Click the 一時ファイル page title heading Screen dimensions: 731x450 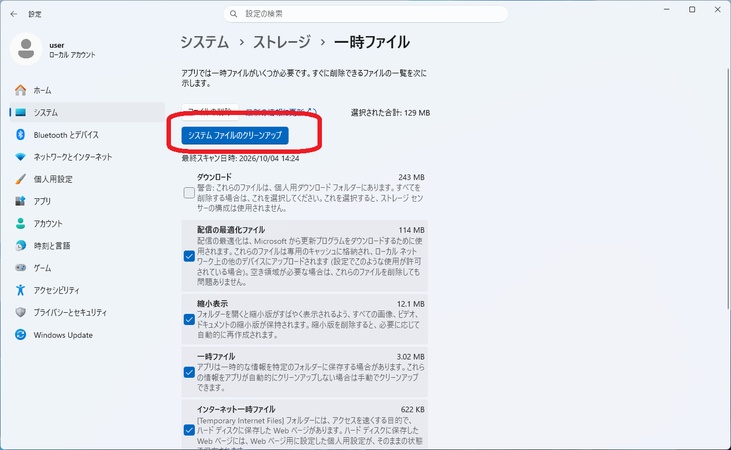pyautogui.click(x=372, y=42)
